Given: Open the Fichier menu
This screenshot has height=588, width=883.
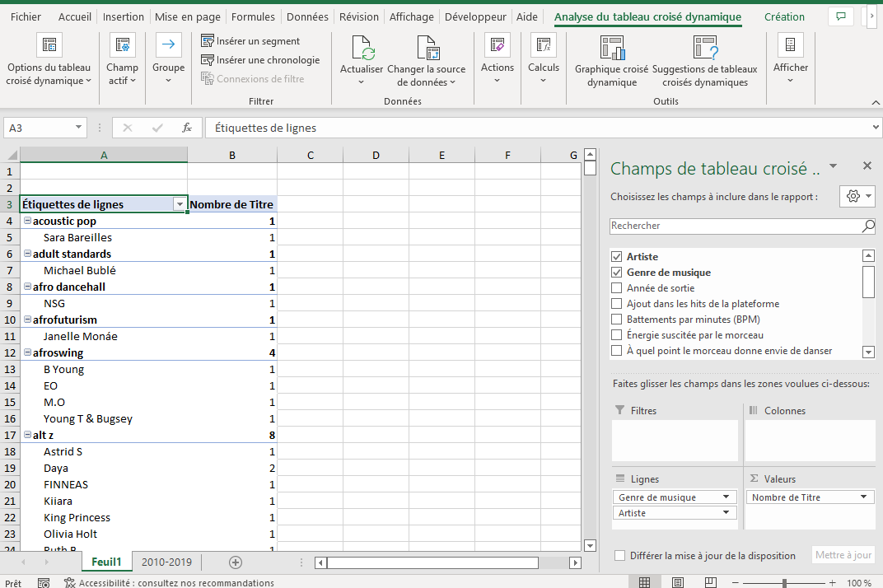Looking at the screenshot, I should pos(26,17).
